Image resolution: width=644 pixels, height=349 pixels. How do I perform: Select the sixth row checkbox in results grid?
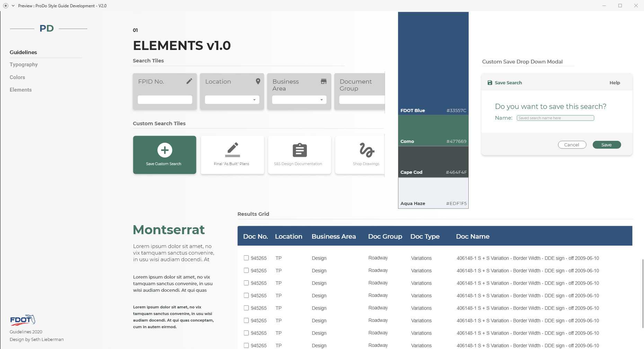[246, 320]
